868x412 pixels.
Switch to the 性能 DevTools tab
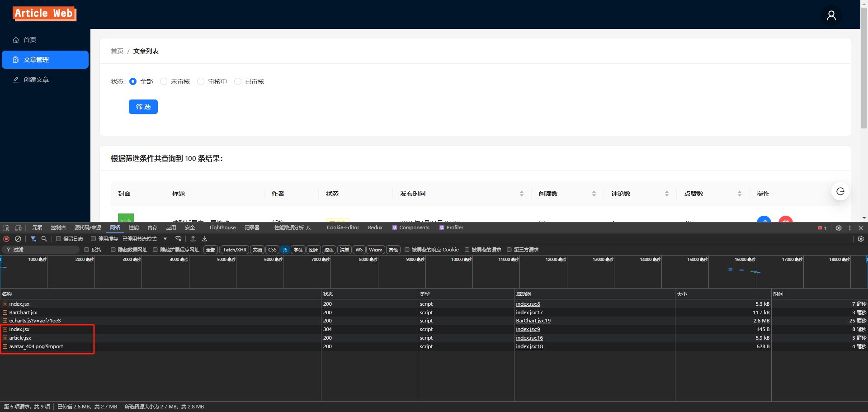tap(134, 228)
